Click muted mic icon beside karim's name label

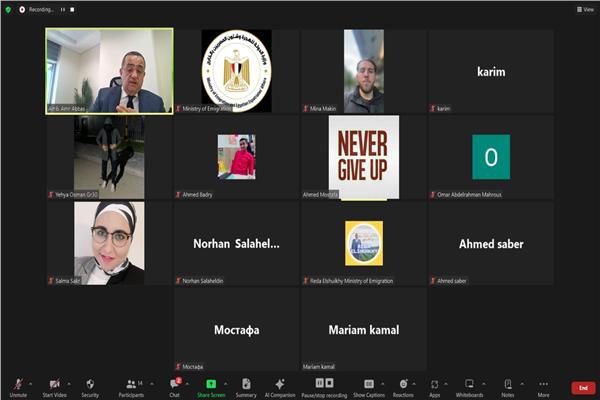pos(433,108)
